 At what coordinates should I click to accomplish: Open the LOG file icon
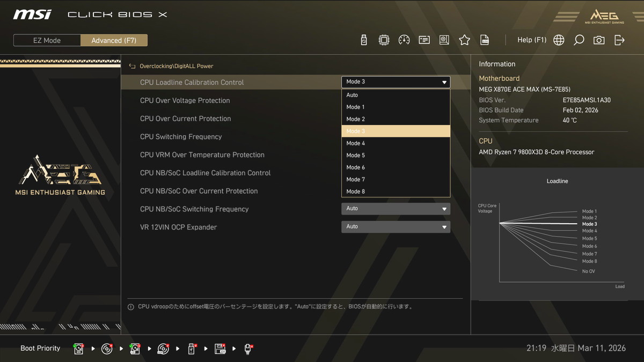(x=485, y=40)
